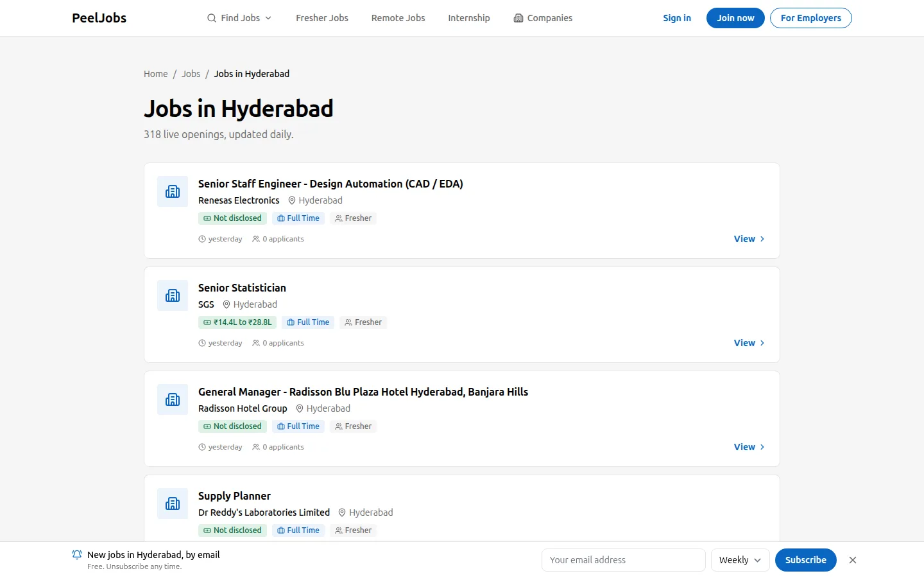
Task: Click the Radisson Hotel Group company name
Action: pos(243,408)
